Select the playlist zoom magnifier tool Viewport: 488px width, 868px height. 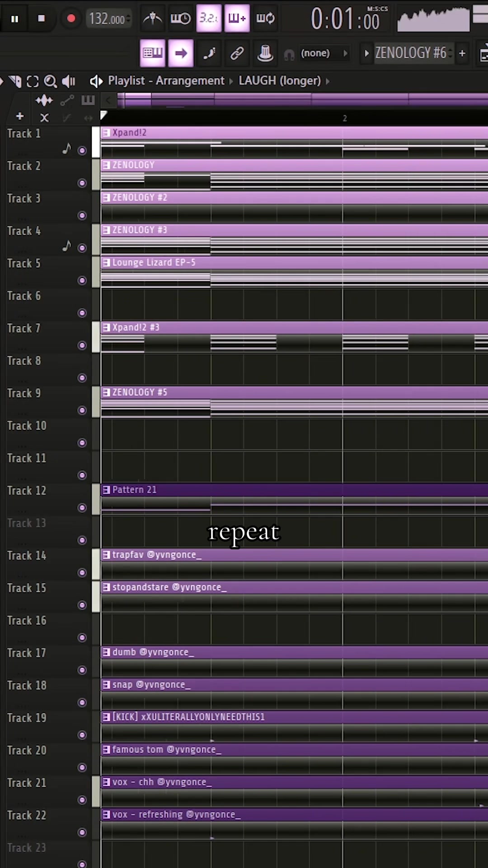[50, 81]
